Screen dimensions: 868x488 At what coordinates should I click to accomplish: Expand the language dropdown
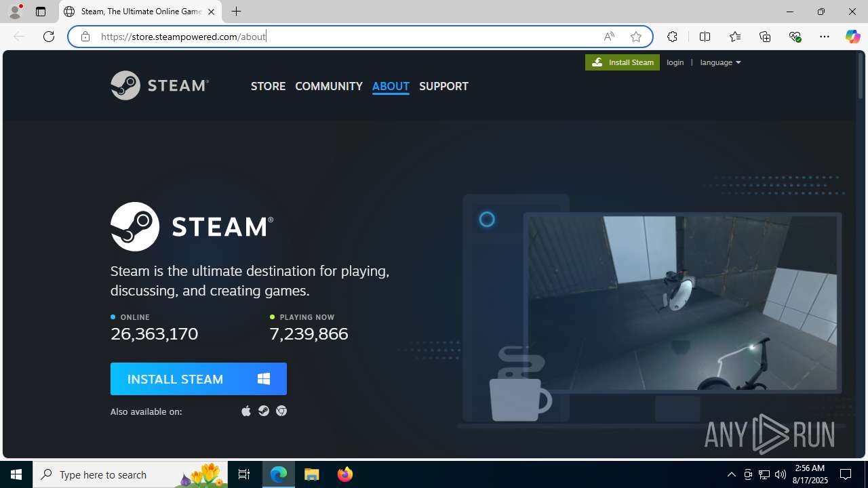coord(720,62)
